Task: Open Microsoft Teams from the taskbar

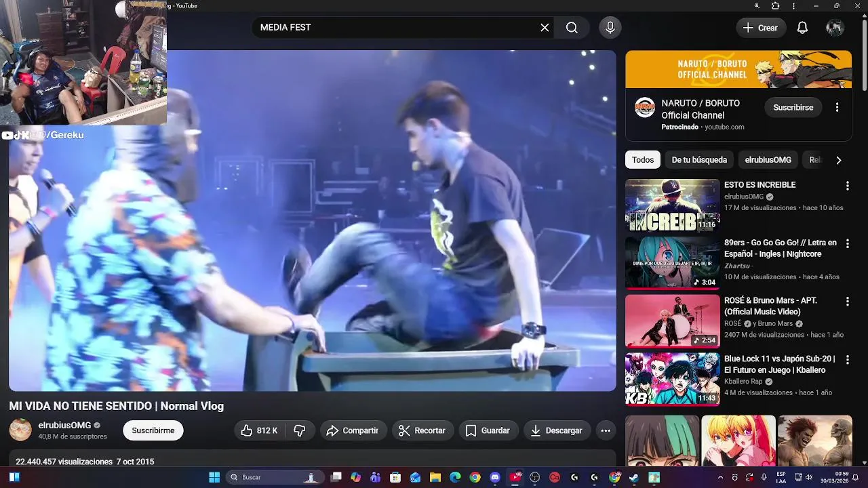Action: point(376,477)
